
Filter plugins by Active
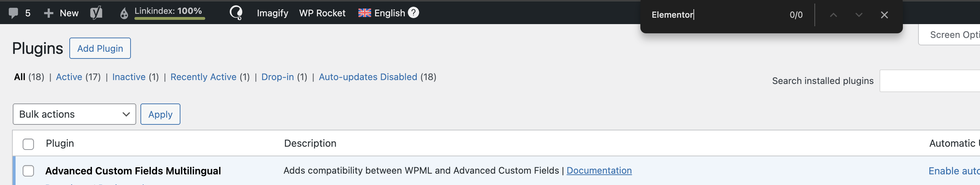69,77
